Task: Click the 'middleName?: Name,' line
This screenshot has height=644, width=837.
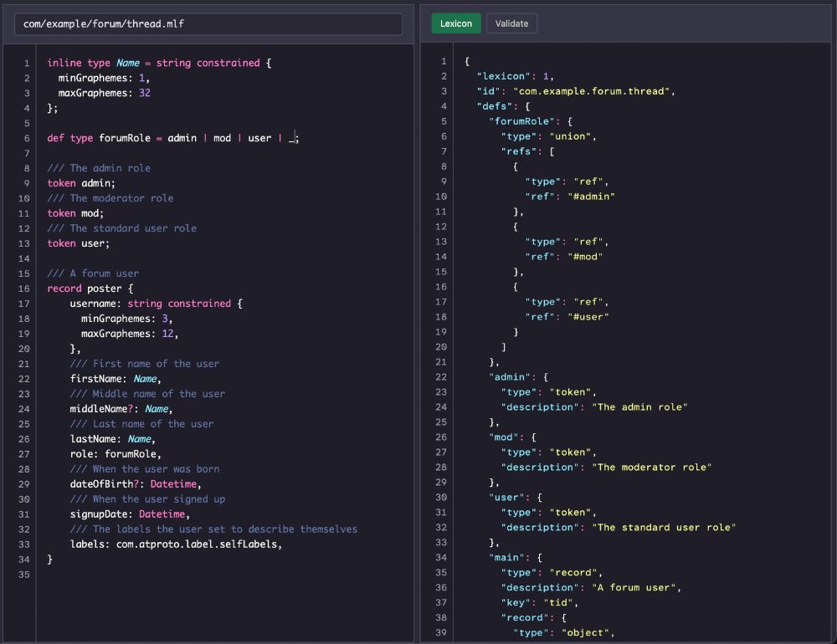Action: [x=121, y=409]
